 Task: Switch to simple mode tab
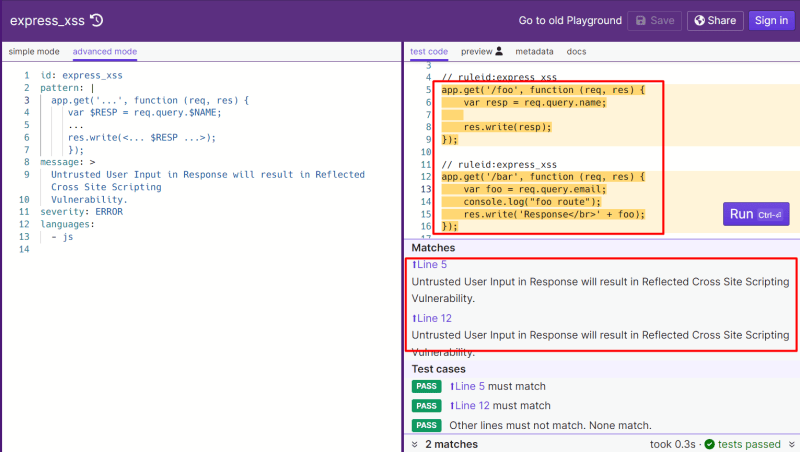click(x=34, y=52)
